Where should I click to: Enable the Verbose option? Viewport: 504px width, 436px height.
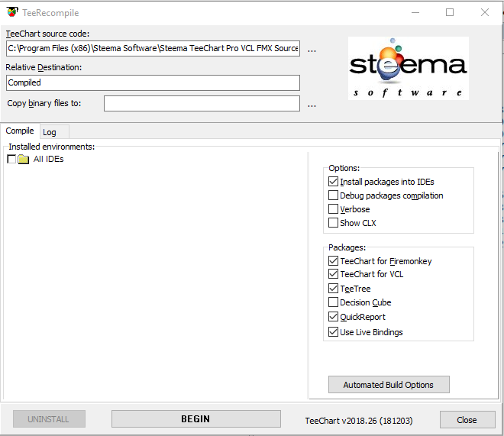pos(333,209)
